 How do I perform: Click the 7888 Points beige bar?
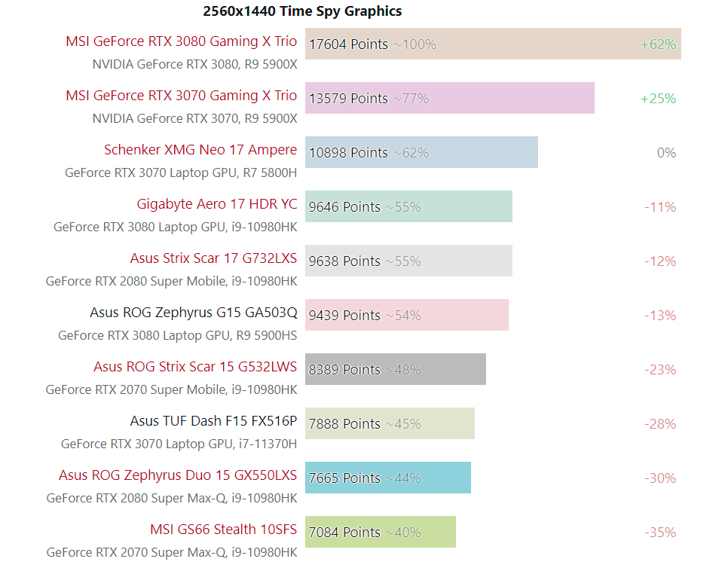[x=390, y=423]
